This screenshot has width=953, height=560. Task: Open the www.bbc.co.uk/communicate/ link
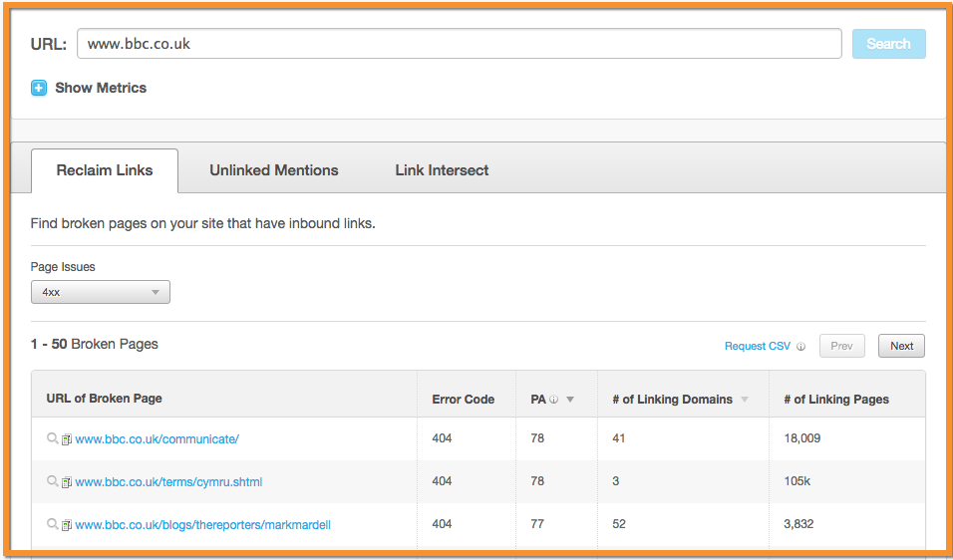[x=157, y=439]
